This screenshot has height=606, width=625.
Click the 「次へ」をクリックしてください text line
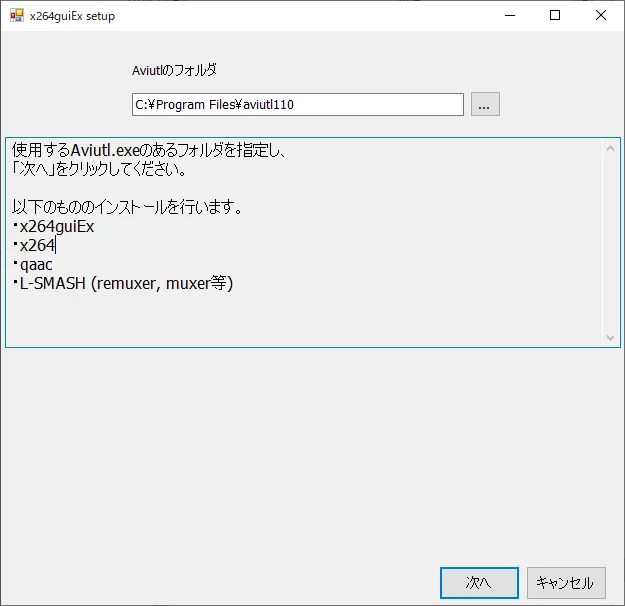100,169
